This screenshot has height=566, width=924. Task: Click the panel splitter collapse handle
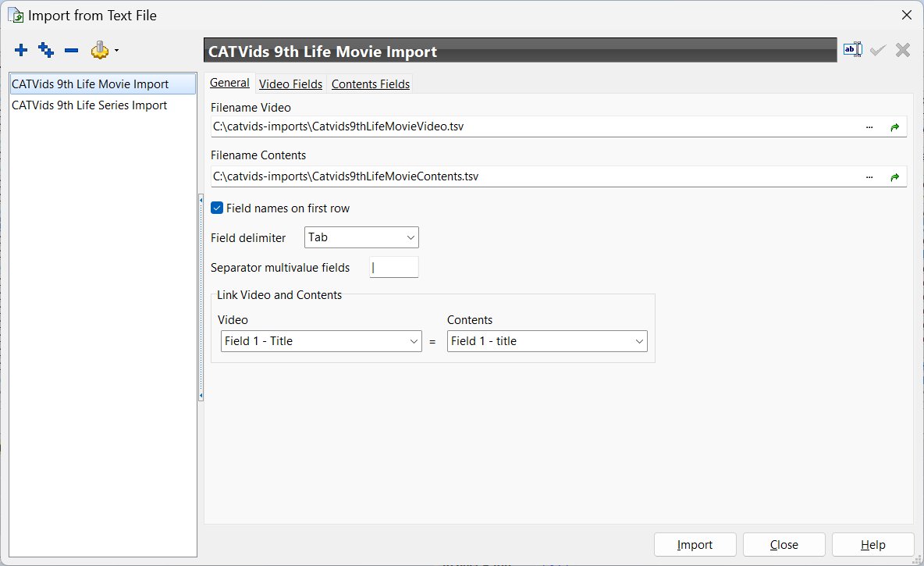tap(201, 297)
